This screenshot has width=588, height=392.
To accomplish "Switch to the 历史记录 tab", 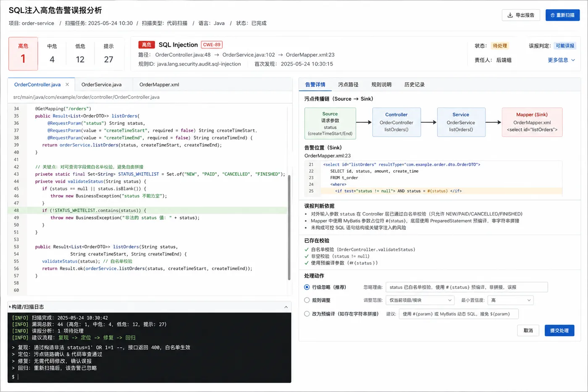I will tap(415, 84).
